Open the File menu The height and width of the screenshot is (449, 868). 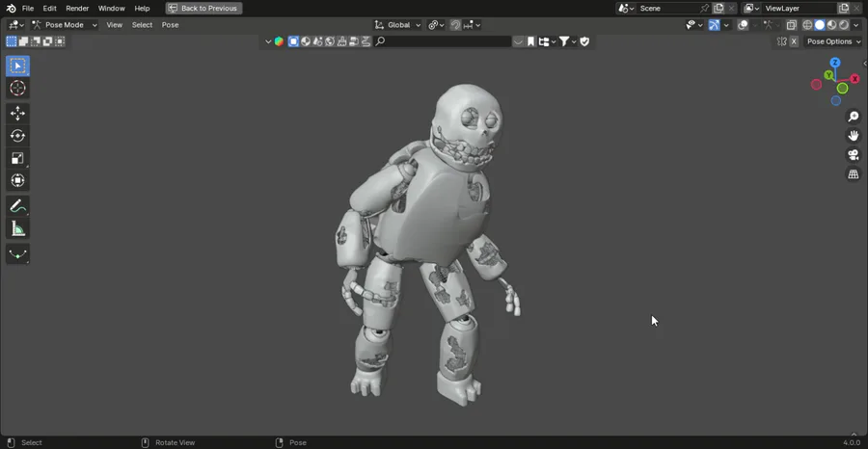pos(28,9)
